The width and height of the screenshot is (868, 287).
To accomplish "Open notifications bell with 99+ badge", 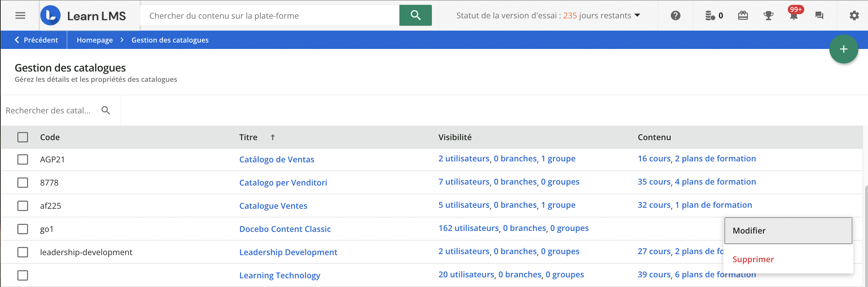I will point(794,15).
